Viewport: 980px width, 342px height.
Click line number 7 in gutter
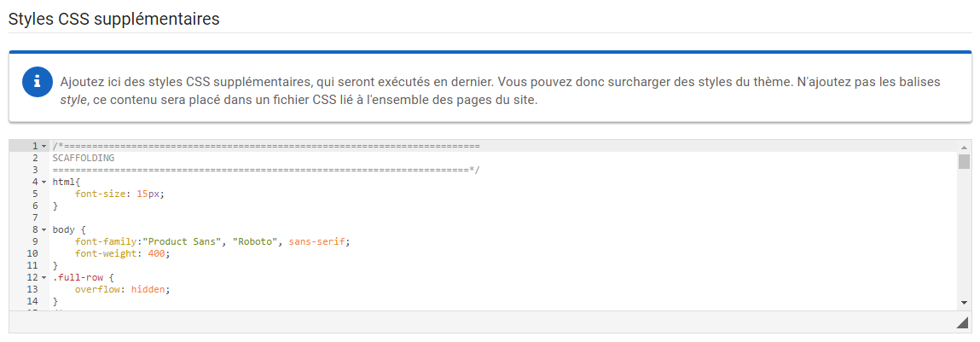tap(35, 217)
